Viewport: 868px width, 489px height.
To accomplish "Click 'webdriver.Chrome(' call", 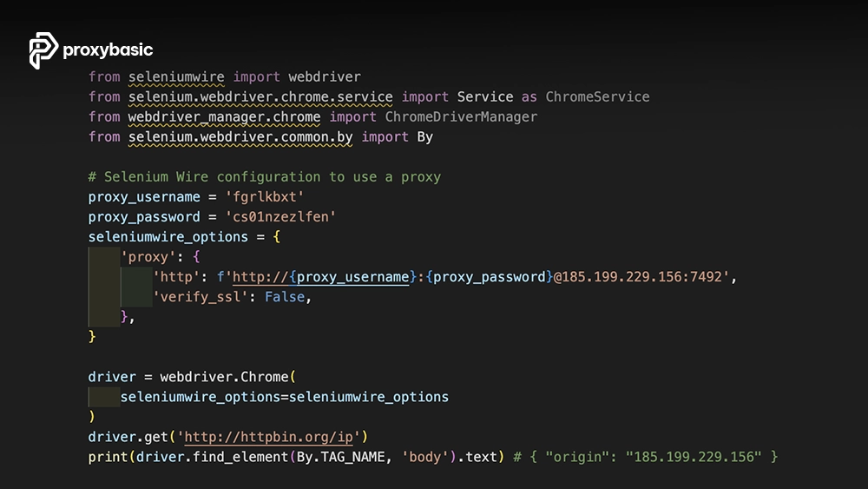I will pyautogui.click(x=228, y=377).
